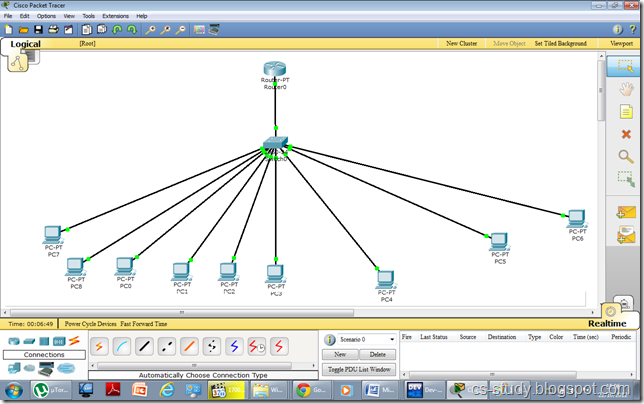Activate the red X Delete tool
The image size is (644, 404).
click(x=626, y=134)
